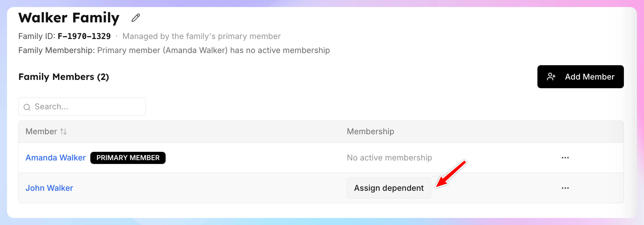This screenshot has width=644, height=225.
Task: Open John Walker's profile link
Action: (x=49, y=188)
